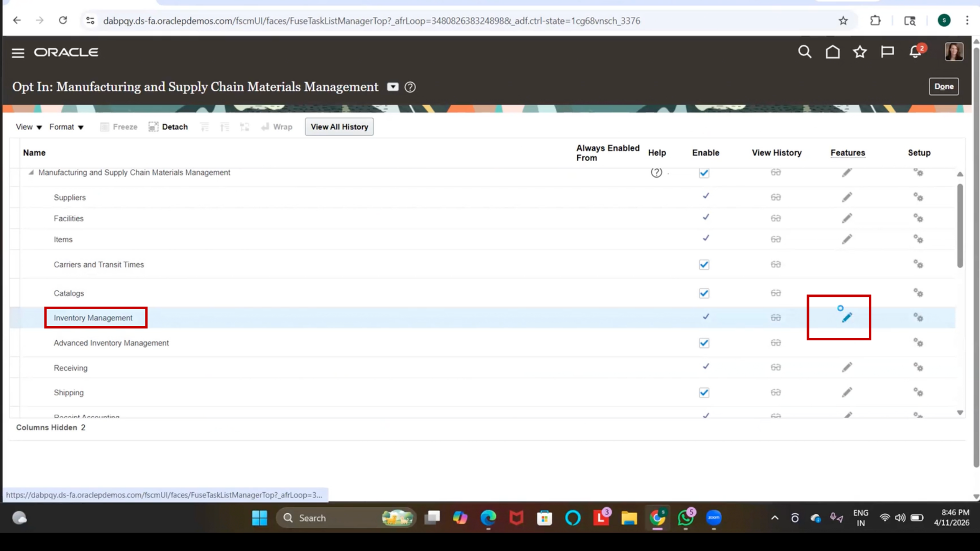Toggle Enable checkbox for Carriers and Transit Times
The width and height of the screenshot is (980, 551).
click(704, 265)
